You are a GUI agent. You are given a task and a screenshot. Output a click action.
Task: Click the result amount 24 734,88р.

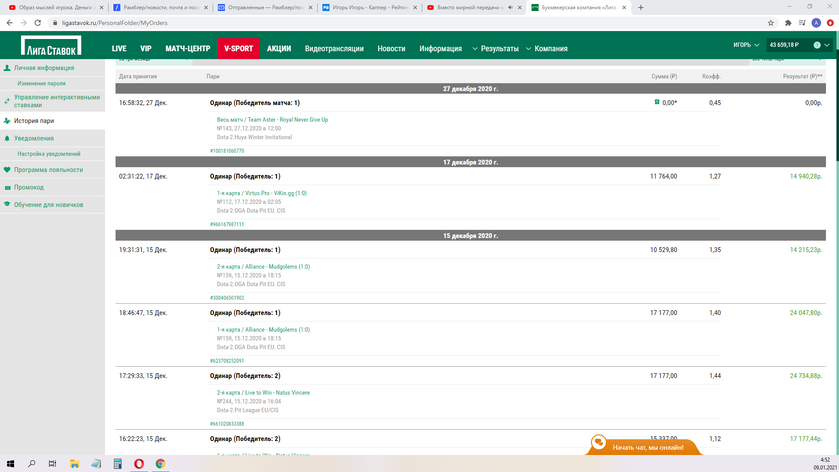click(x=806, y=376)
